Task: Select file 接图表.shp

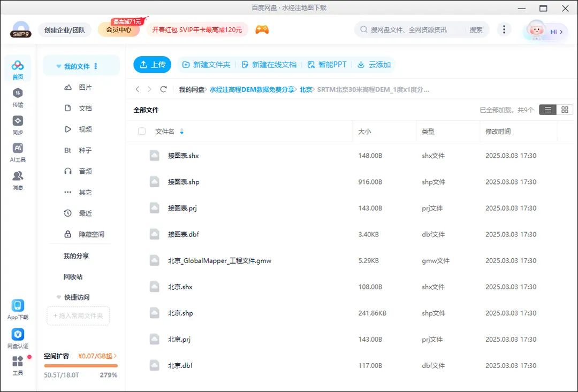Action: pos(349,182)
